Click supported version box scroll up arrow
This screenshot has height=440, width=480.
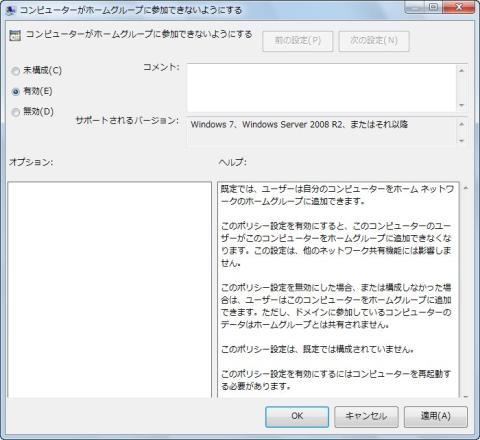pyautogui.click(x=462, y=124)
